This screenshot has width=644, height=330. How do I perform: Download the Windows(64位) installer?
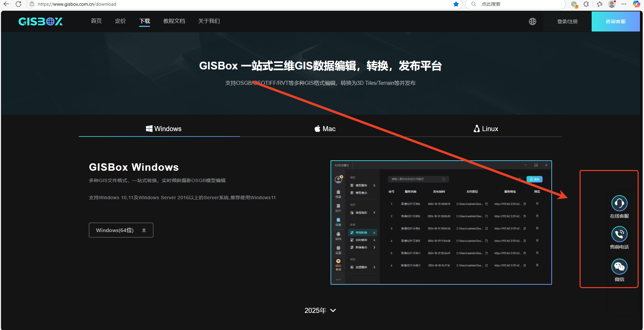(121, 230)
